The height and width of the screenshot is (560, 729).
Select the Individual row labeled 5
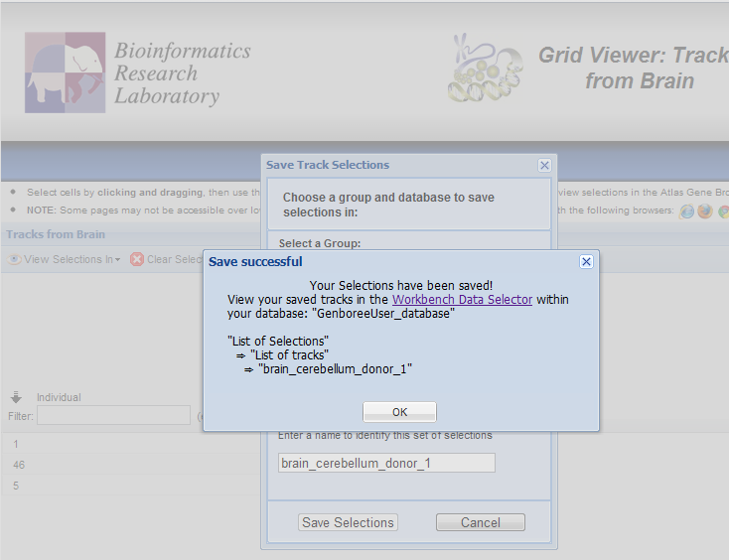click(x=16, y=486)
